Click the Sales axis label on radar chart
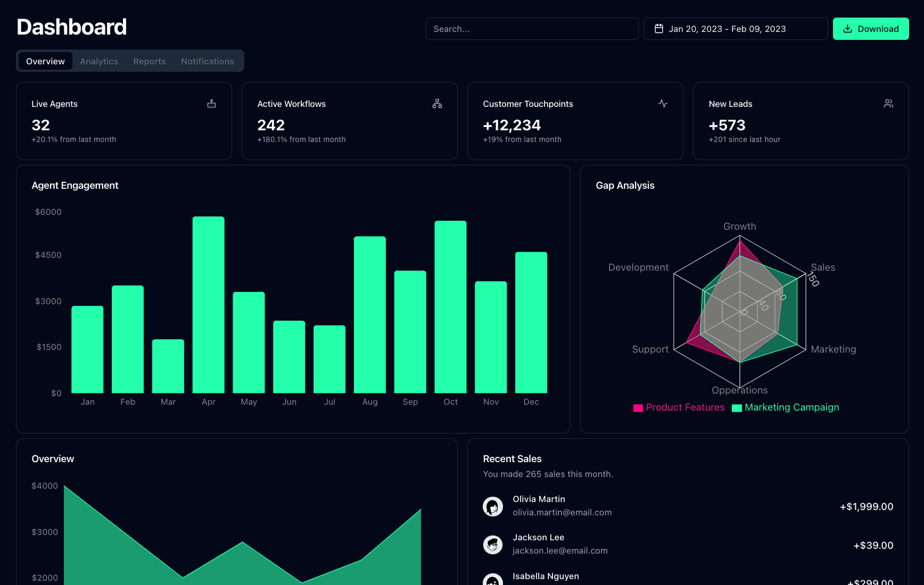Viewport: 924px width, 585px height. tap(823, 268)
